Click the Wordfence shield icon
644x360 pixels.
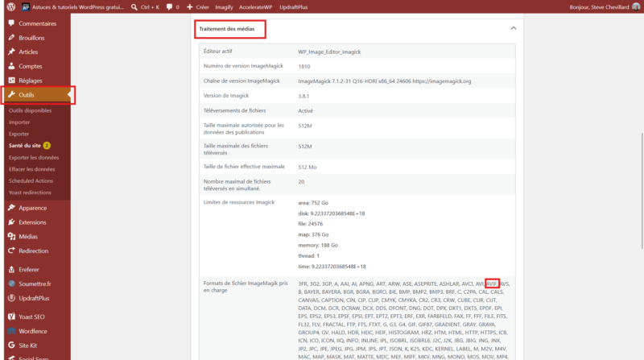click(x=11, y=331)
